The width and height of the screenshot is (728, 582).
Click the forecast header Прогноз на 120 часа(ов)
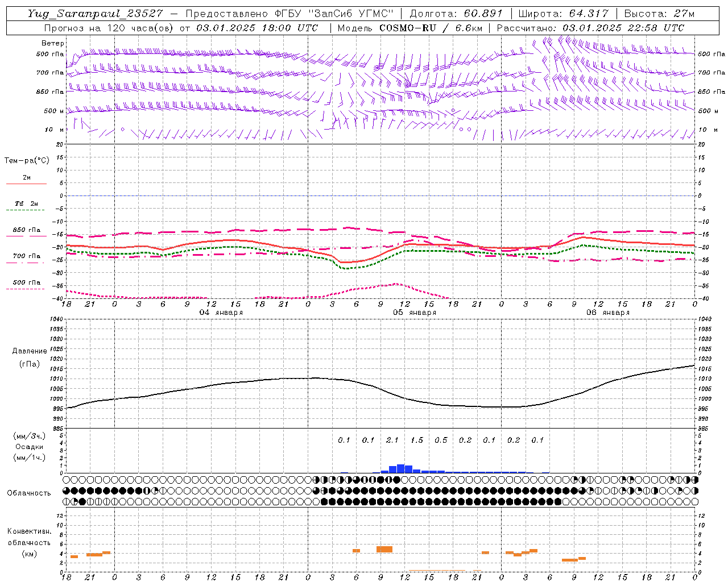pyautogui.click(x=110, y=28)
